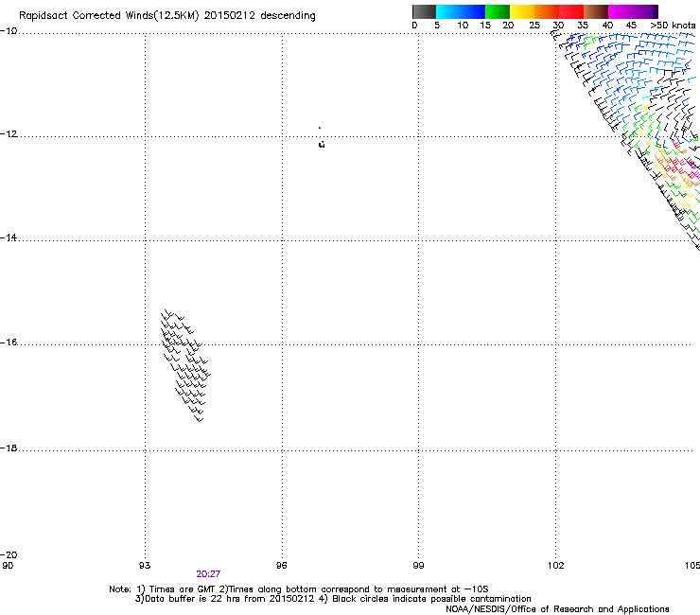Screen dimensions: 700x615
Task: Click the '-14' latitude axis label
Action: (x=9, y=237)
